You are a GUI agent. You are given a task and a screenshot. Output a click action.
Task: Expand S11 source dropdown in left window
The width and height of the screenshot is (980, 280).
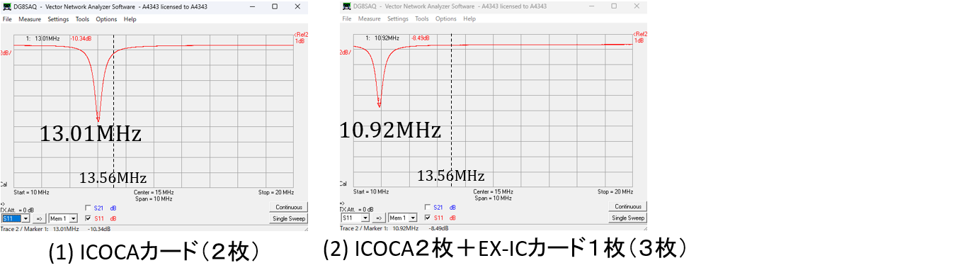26,218
